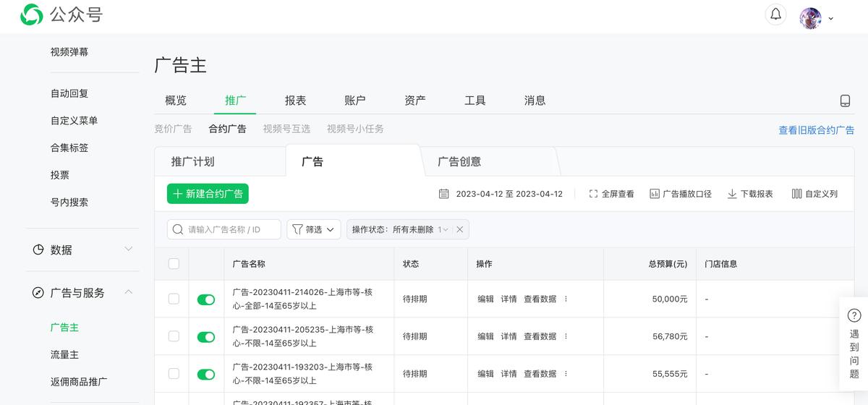The width and height of the screenshot is (868, 405).
Task: Focus the 请输入广告名称 / ID search field
Action: coord(224,229)
